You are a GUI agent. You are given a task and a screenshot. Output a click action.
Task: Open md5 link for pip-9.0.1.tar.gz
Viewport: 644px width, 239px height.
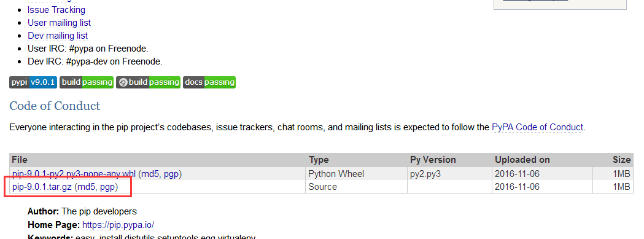click(x=86, y=187)
